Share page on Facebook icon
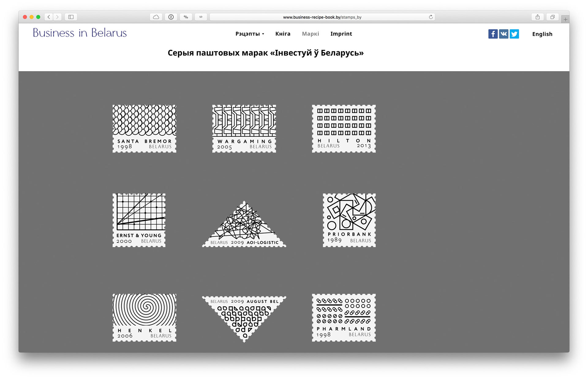 point(493,34)
